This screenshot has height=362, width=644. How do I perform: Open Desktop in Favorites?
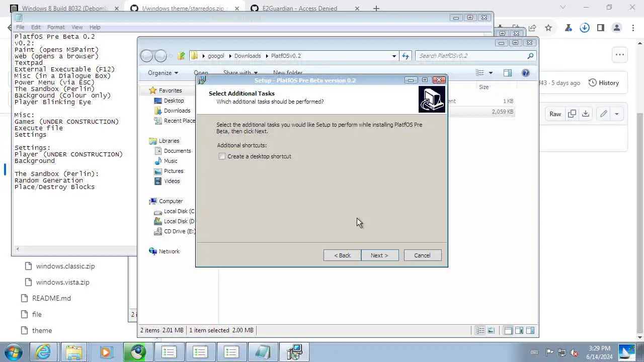point(174,101)
